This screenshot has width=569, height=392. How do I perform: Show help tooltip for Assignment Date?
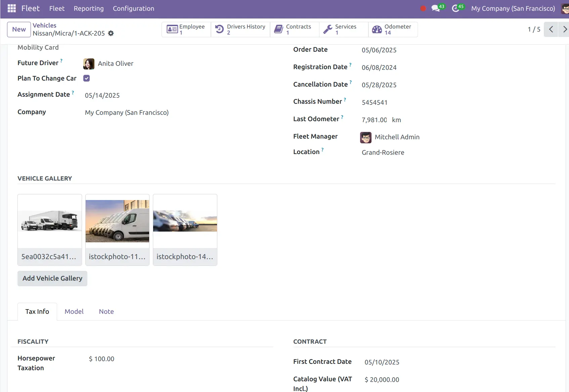(73, 92)
